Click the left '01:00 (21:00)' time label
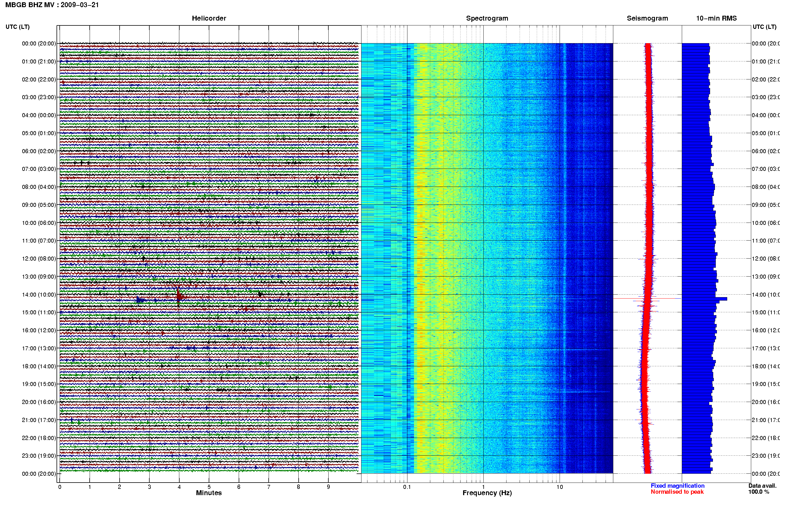The height and width of the screenshot is (508, 812). pos(39,61)
